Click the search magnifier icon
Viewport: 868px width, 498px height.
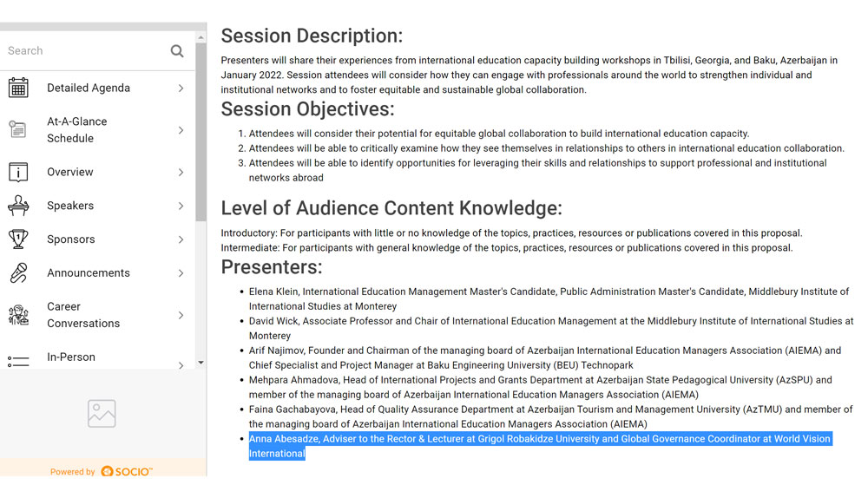177,51
